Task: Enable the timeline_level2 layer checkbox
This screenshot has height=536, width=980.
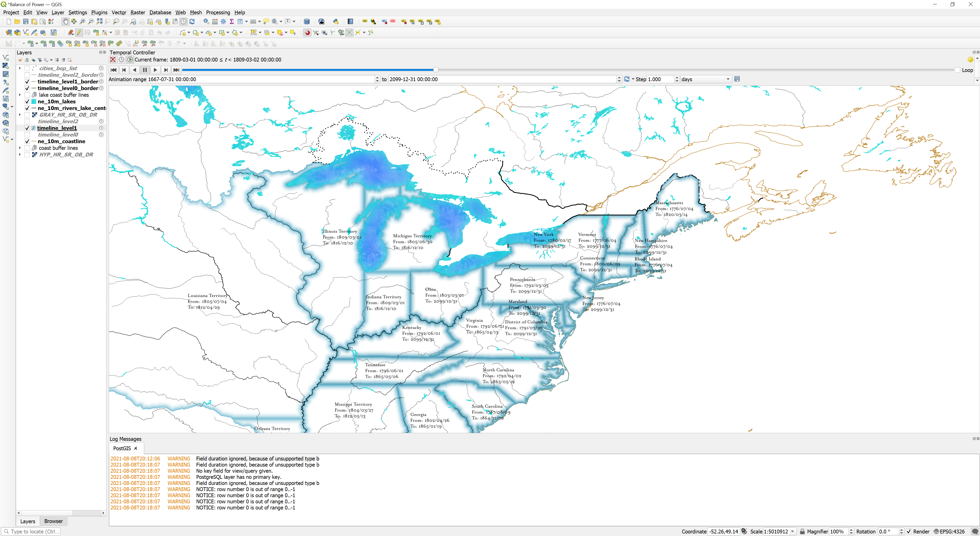Action: tap(27, 121)
